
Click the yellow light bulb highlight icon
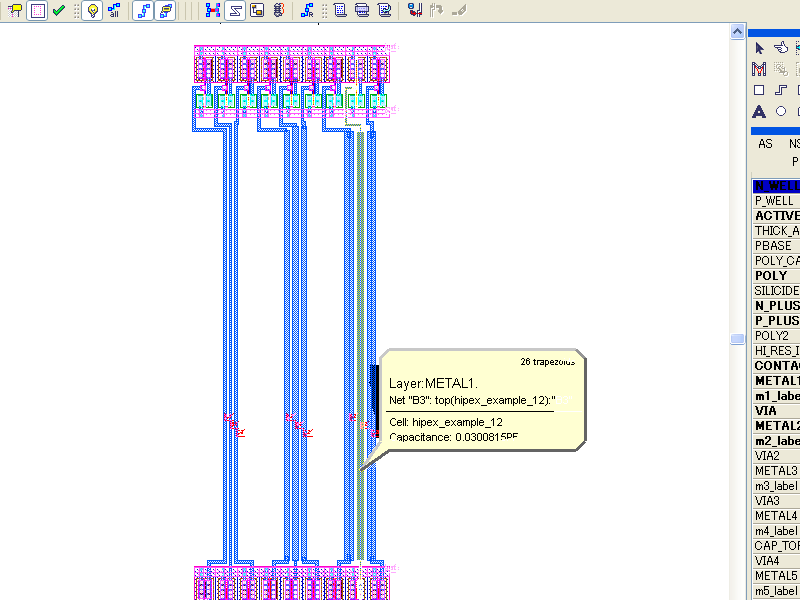[x=92, y=11]
